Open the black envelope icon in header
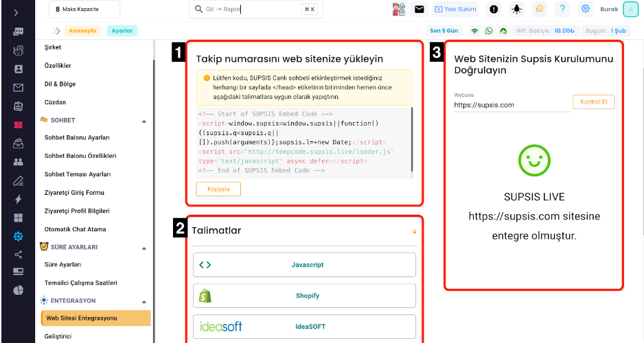644x343 pixels. [419, 9]
